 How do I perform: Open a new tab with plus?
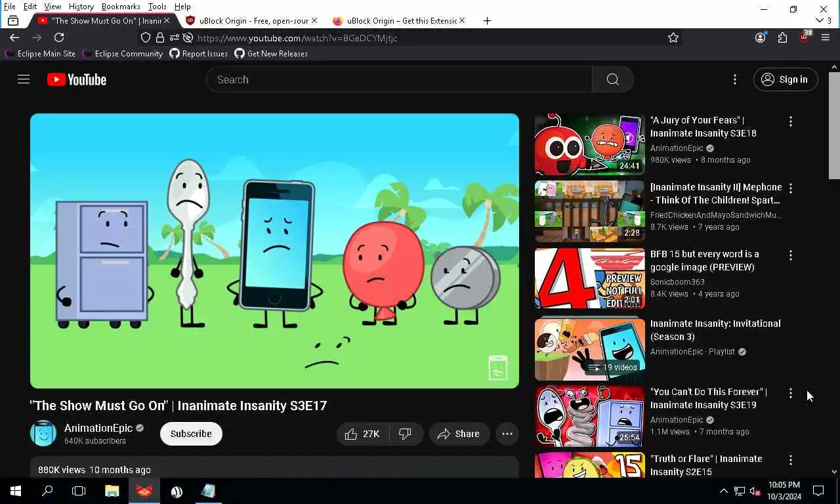pyautogui.click(x=487, y=21)
